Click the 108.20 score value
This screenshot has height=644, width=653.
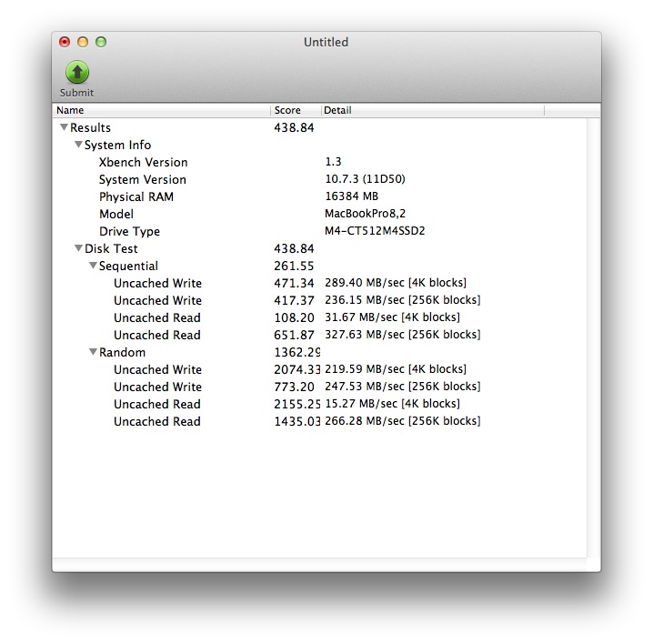(x=294, y=317)
